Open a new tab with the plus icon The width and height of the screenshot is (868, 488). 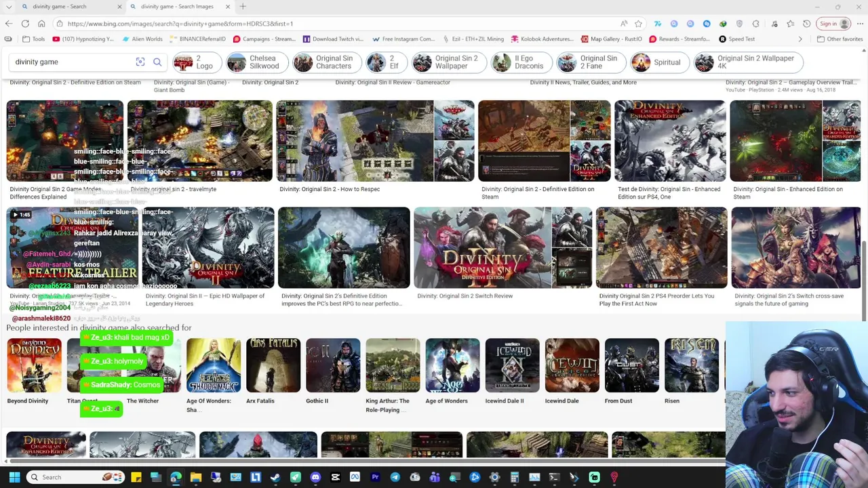[x=243, y=7]
